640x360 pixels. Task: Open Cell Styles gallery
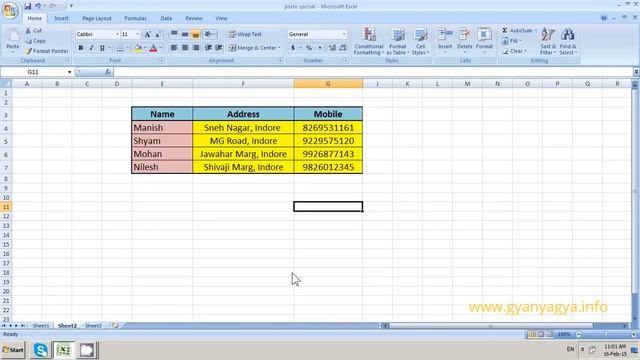point(420,41)
